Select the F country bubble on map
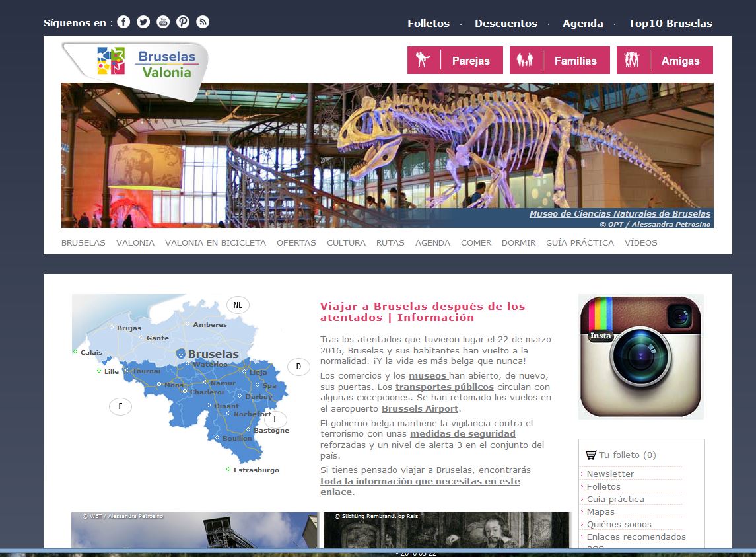 click(121, 406)
